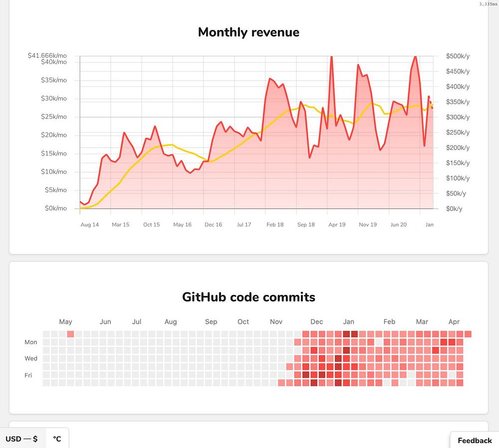
Task: Click the Nov month label in commits
Action: coord(276,322)
